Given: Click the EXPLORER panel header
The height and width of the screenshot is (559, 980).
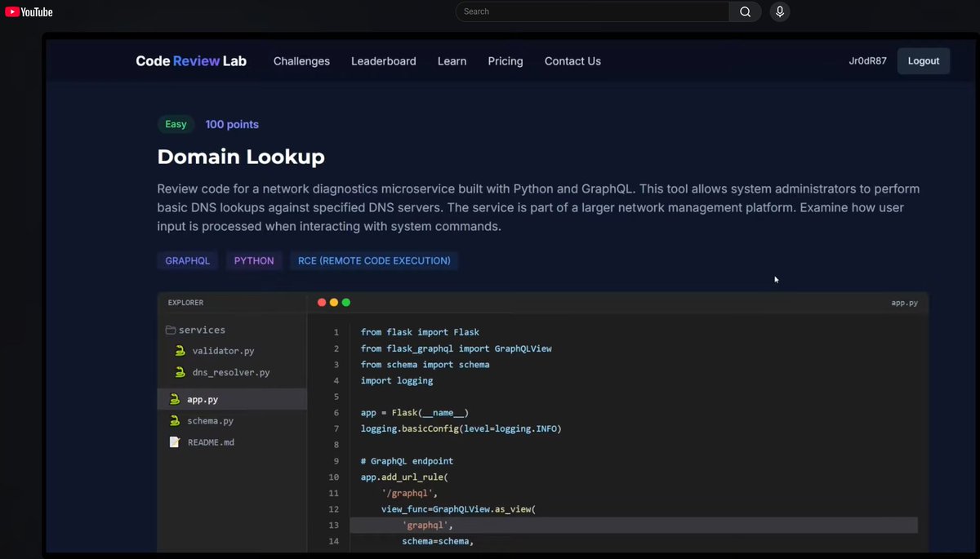Looking at the screenshot, I should click(185, 303).
